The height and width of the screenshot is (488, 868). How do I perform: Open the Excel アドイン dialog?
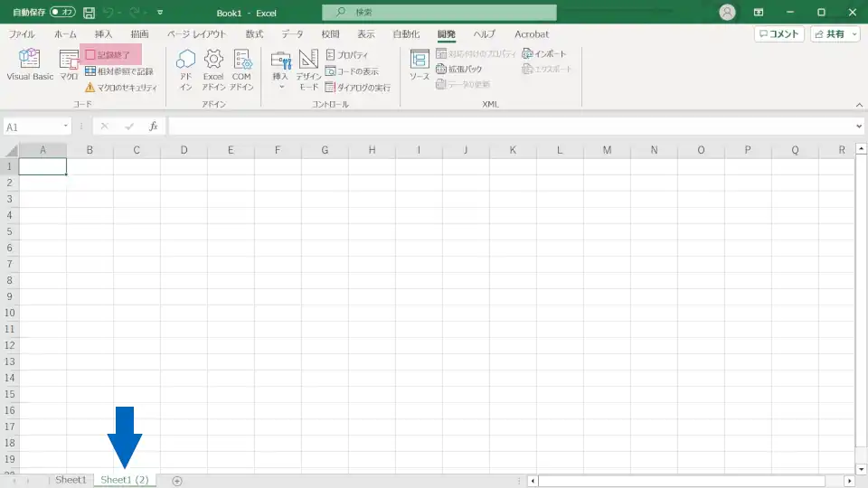pos(213,69)
